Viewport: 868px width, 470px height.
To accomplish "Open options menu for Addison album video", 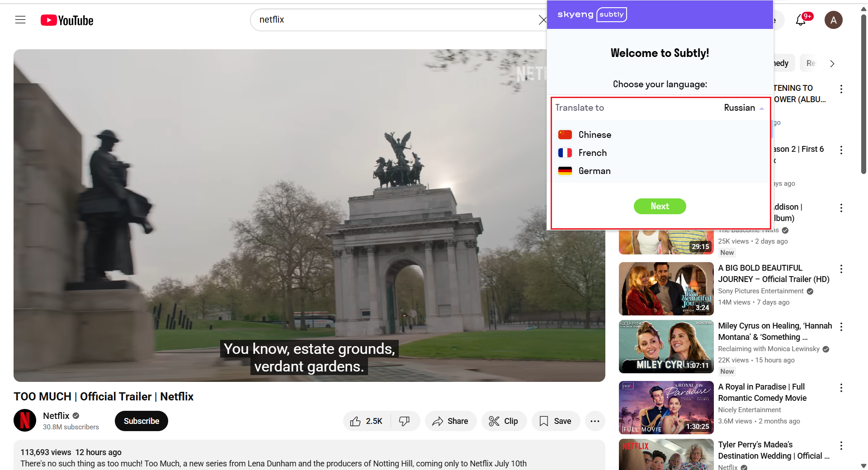I will tap(841, 208).
